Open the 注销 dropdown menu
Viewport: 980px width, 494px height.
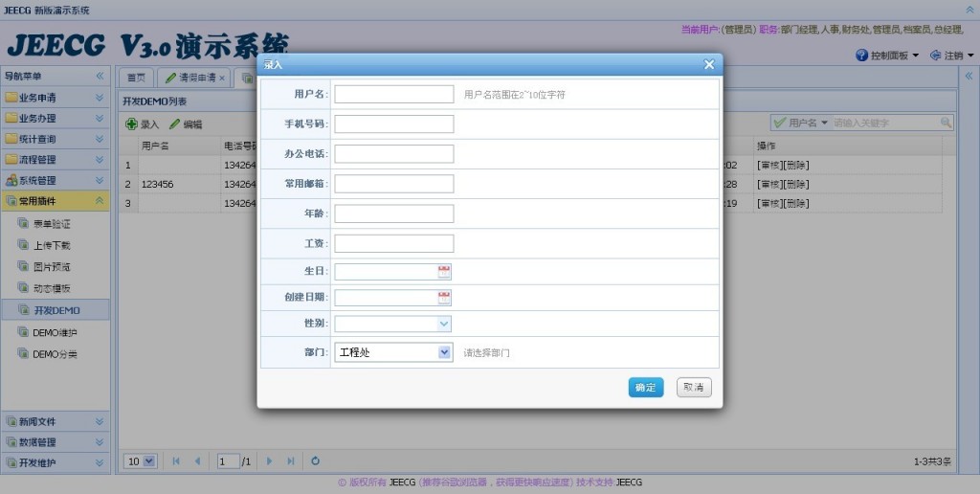click(x=952, y=55)
